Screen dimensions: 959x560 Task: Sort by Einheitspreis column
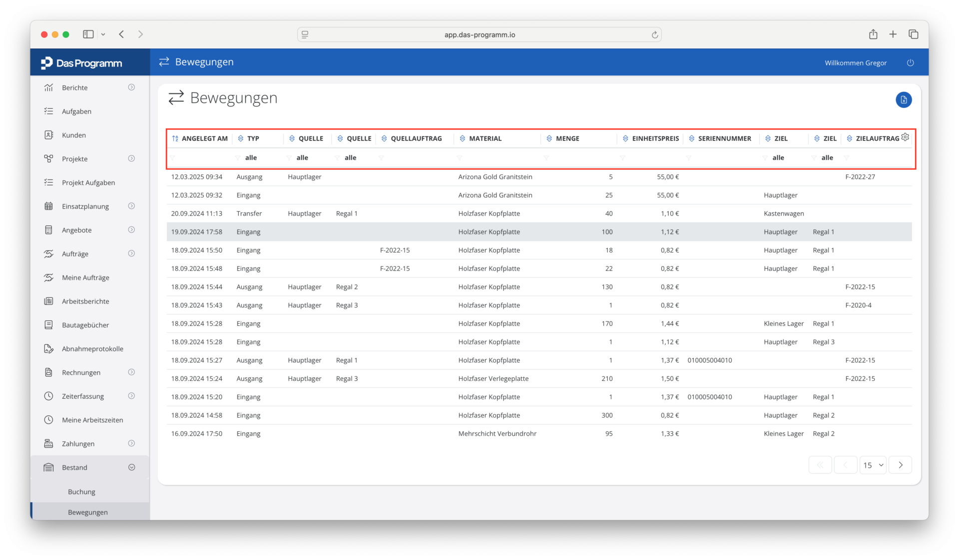coord(651,139)
